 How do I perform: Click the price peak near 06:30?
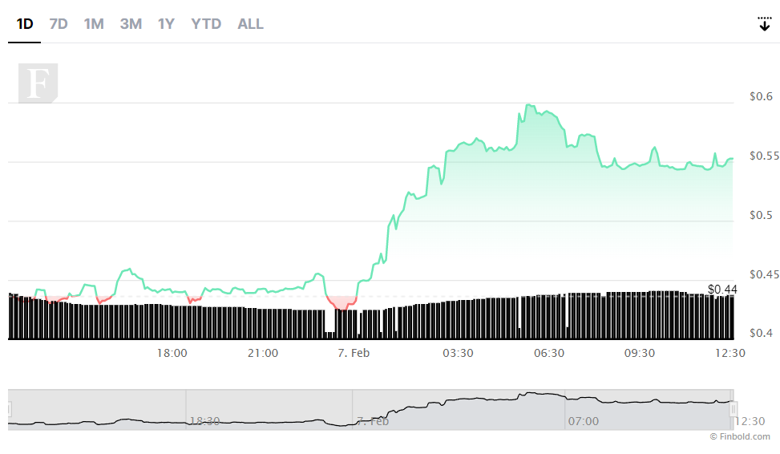[x=527, y=105]
